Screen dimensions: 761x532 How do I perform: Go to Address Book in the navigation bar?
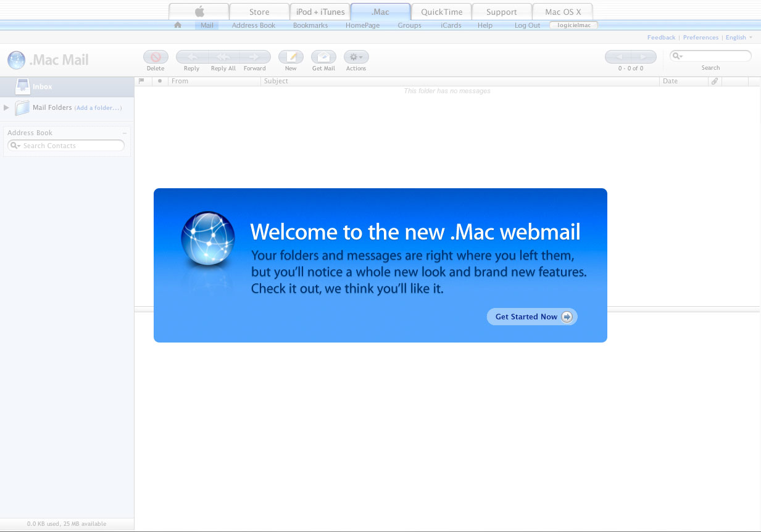pyautogui.click(x=254, y=25)
